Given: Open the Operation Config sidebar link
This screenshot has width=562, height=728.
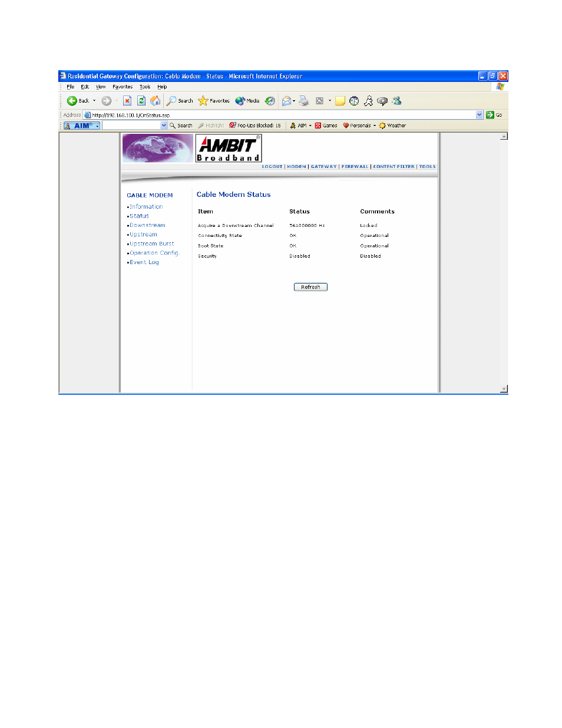Looking at the screenshot, I should (154, 253).
